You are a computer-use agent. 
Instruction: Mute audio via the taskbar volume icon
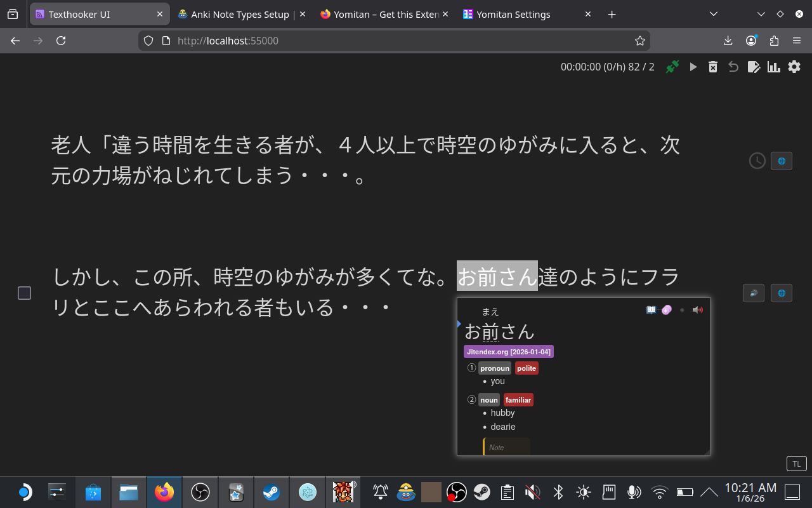coord(532,492)
